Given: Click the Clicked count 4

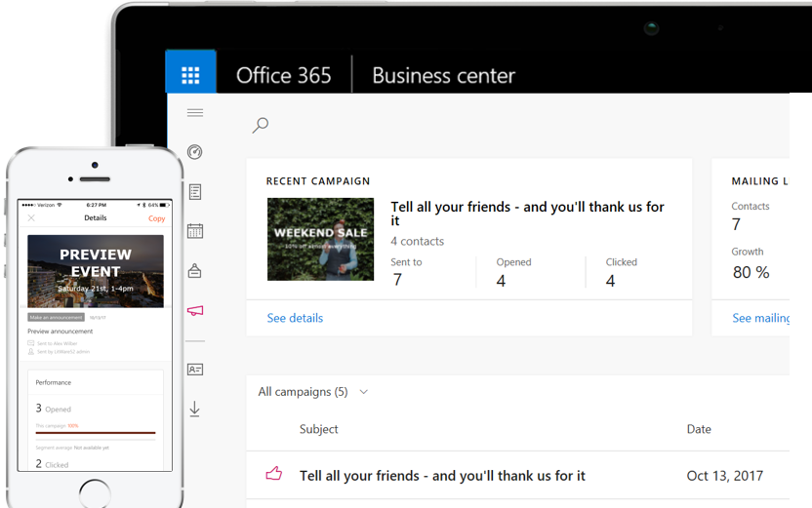Looking at the screenshot, I should pyautogui.click(x=611, y=281).
